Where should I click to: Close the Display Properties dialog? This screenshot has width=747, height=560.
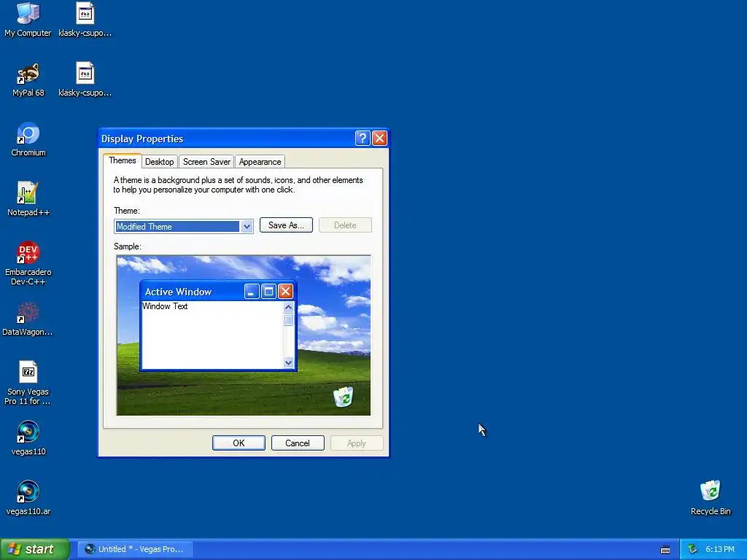pos(379,139)
